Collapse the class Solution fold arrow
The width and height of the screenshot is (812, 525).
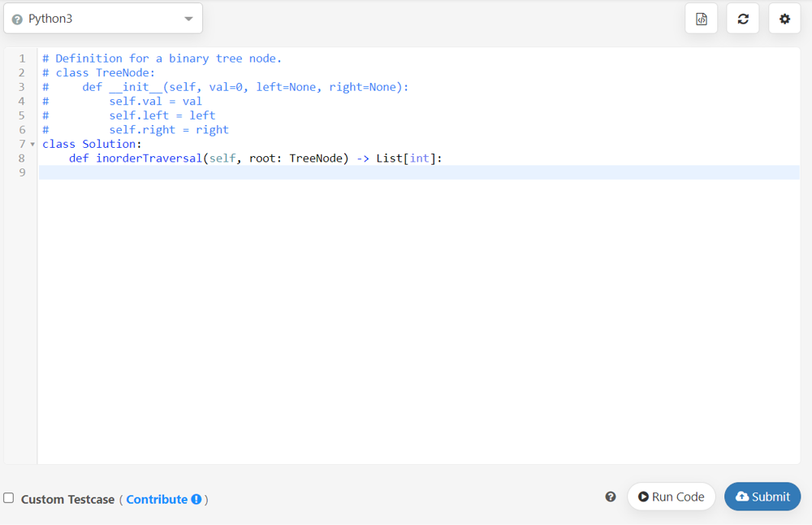tap(32, 144)
